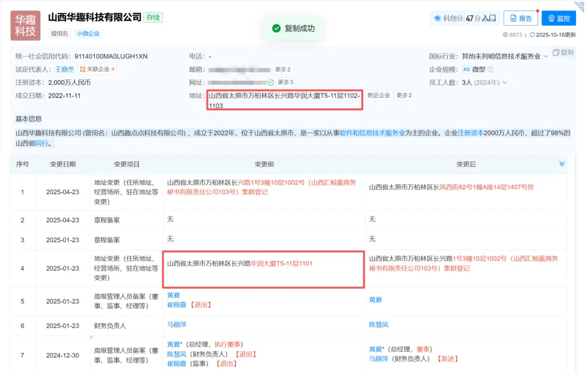Open 附近企业 nearby companies
The width and height of the screenshot is (588, 379).
(379, 95)
